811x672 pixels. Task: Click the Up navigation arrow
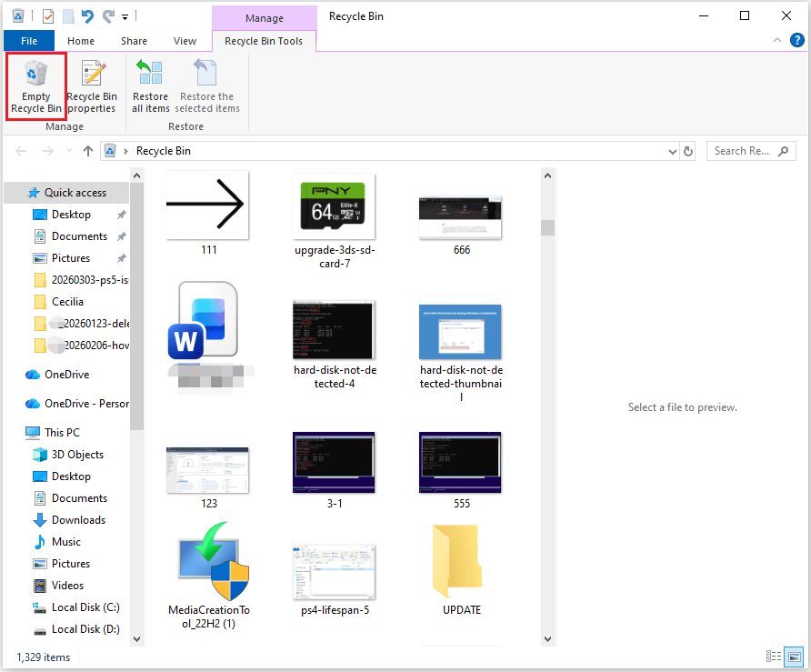tap(85, 151)
